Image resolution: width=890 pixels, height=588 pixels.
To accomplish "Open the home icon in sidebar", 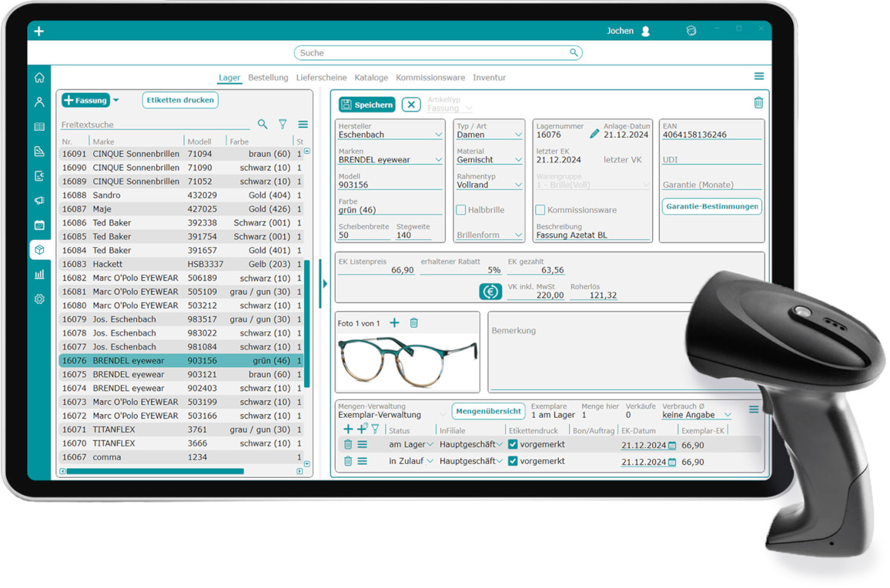I will 39,78.
